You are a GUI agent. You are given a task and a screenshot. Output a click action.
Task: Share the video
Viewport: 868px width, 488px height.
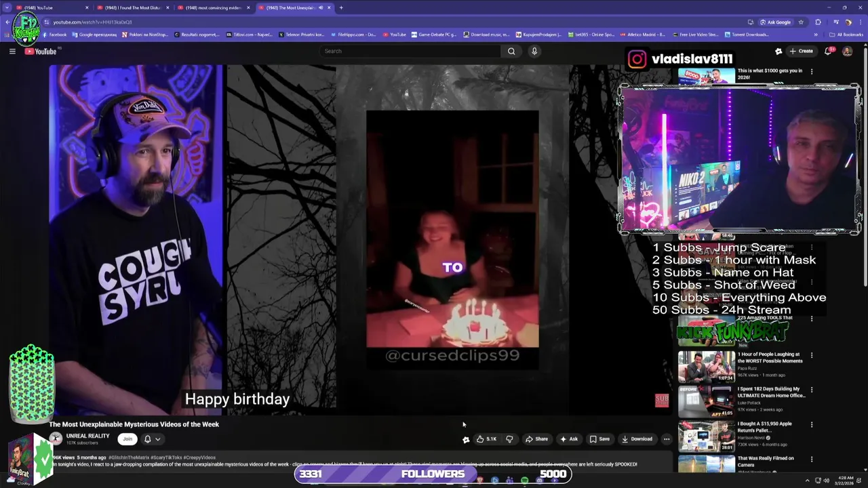[x=536, y=439]
